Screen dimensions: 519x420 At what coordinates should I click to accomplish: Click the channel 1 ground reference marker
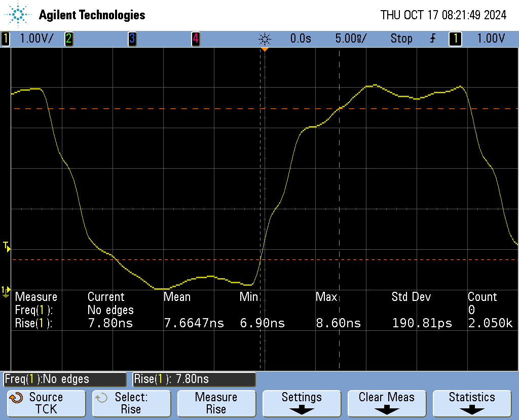[5, 290]
